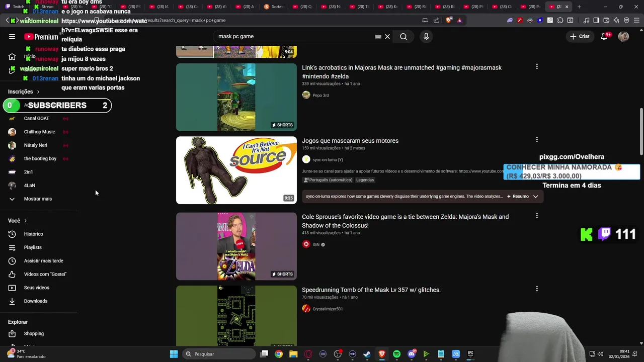644x362 pixels.
Task: Launch Spotify from the taskbar
Action: tap(396, 354)
